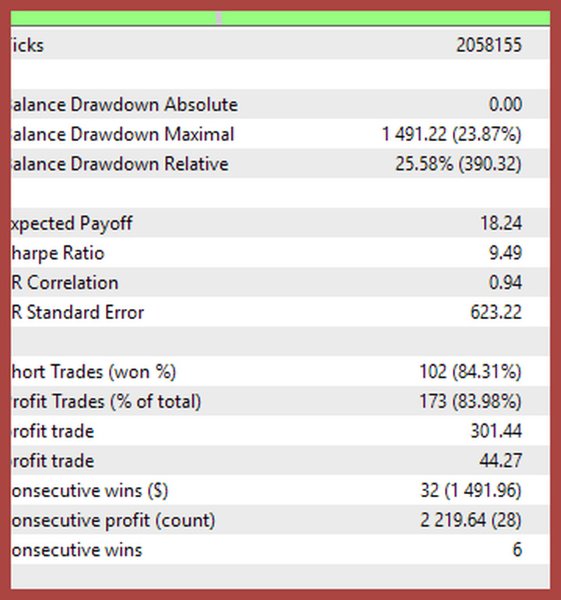
Task: Select the 25.58% (390.32) value
Action: point(458,164)
